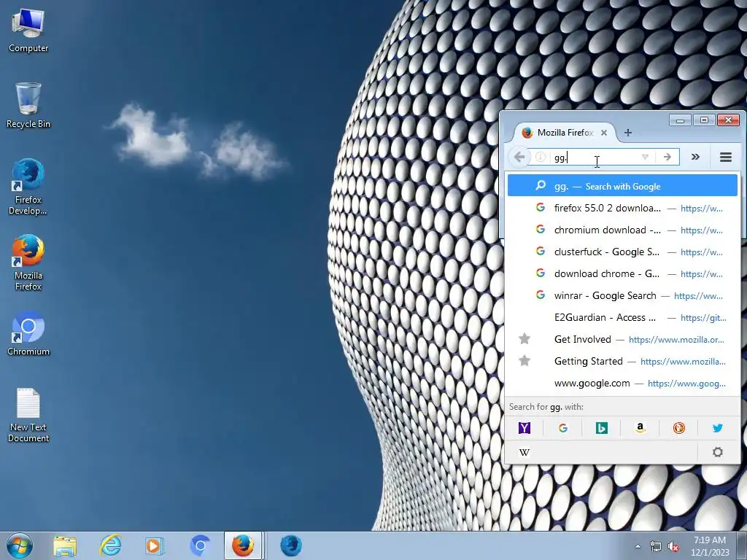Image resolution: width=747 pixels, height=560 pixels.
Task: Click the muted volume tray icon
Action: coord(673,547)
